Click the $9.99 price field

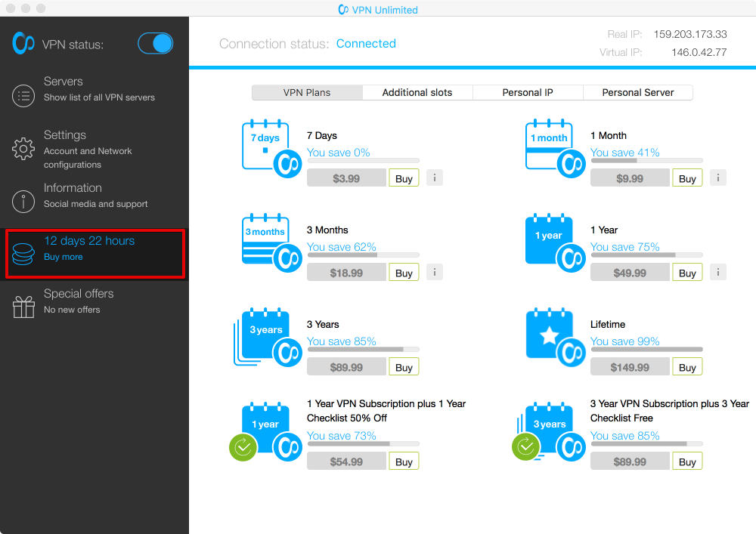pos(631,178)
